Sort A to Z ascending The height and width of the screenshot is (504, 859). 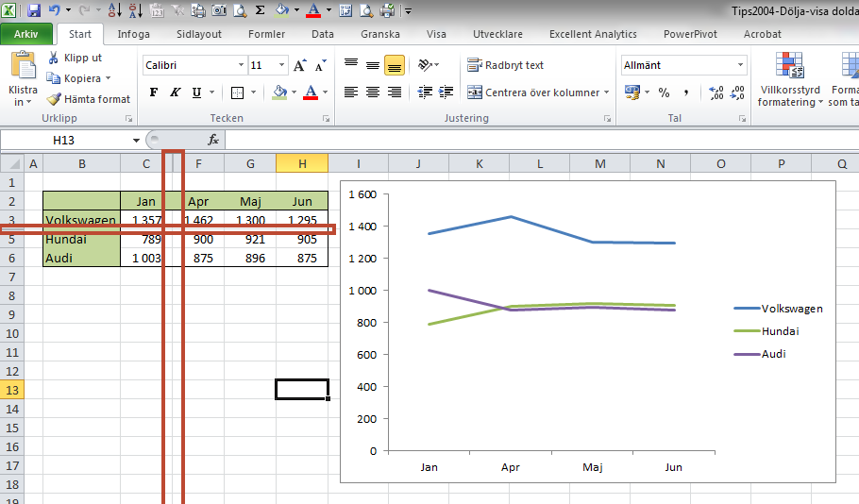[114, 9]
